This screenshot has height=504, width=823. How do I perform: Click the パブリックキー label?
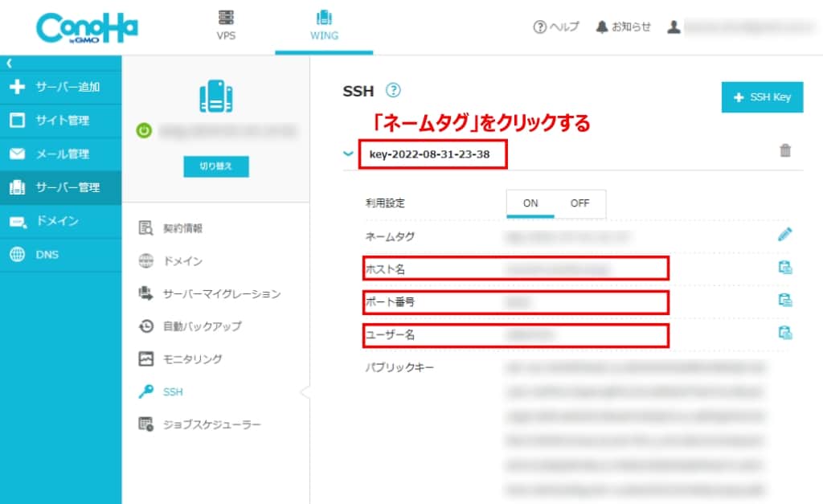[399, 367]
